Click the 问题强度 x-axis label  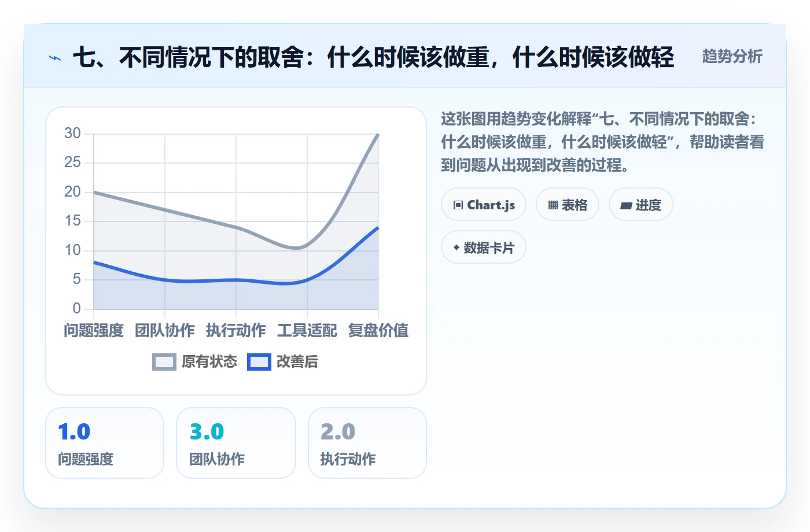click(94, 331)
